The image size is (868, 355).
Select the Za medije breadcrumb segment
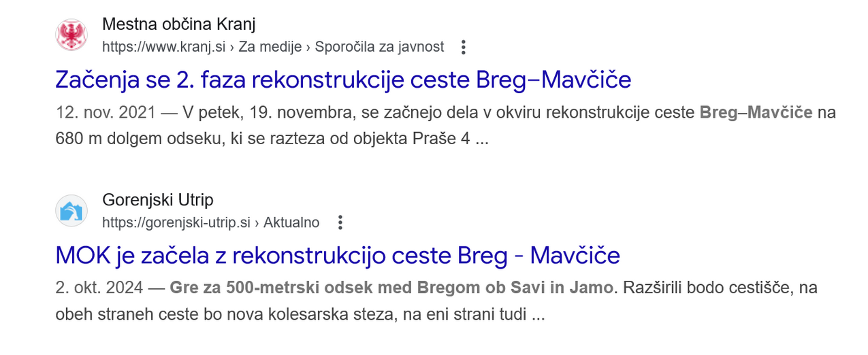(270, 47)
